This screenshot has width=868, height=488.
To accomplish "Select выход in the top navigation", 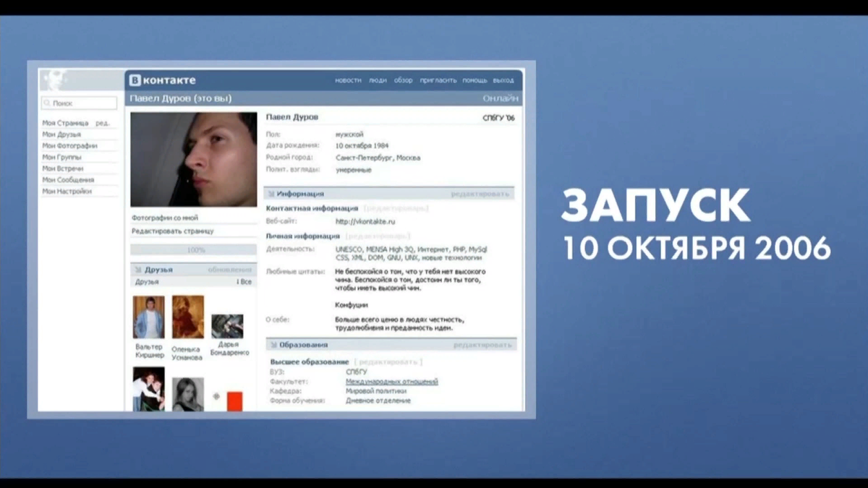I will (x=503, y=80).
